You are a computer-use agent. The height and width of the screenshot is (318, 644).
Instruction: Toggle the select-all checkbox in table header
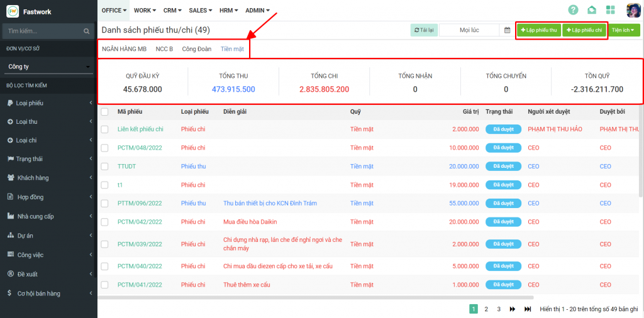tap(104, 112)
